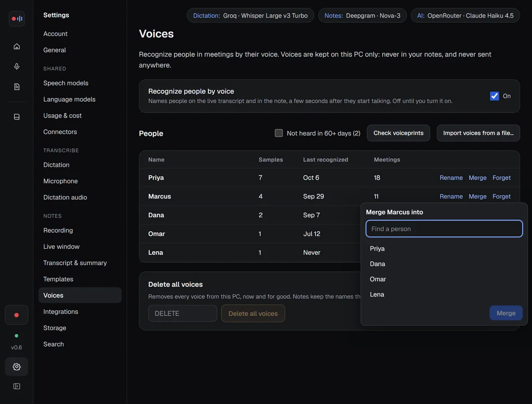Click the app logo icon
Screen dimensions: 532x404
[17, 19]
